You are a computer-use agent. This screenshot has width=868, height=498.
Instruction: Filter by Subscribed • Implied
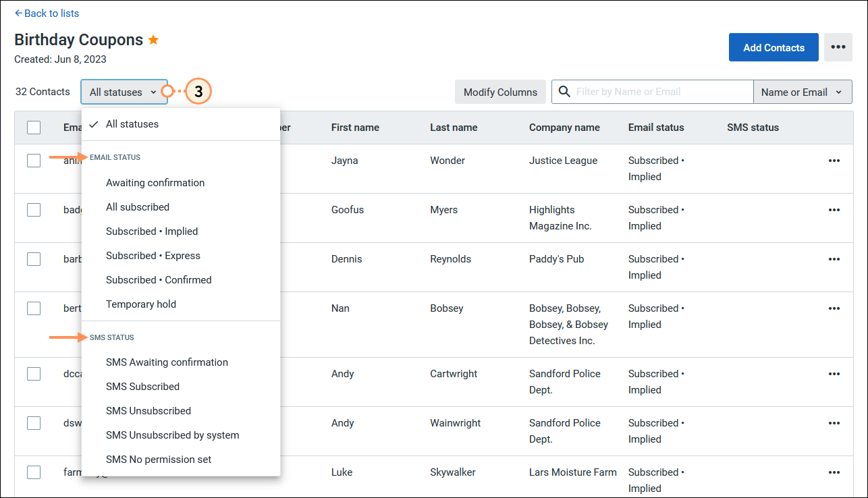click(181, 231)
